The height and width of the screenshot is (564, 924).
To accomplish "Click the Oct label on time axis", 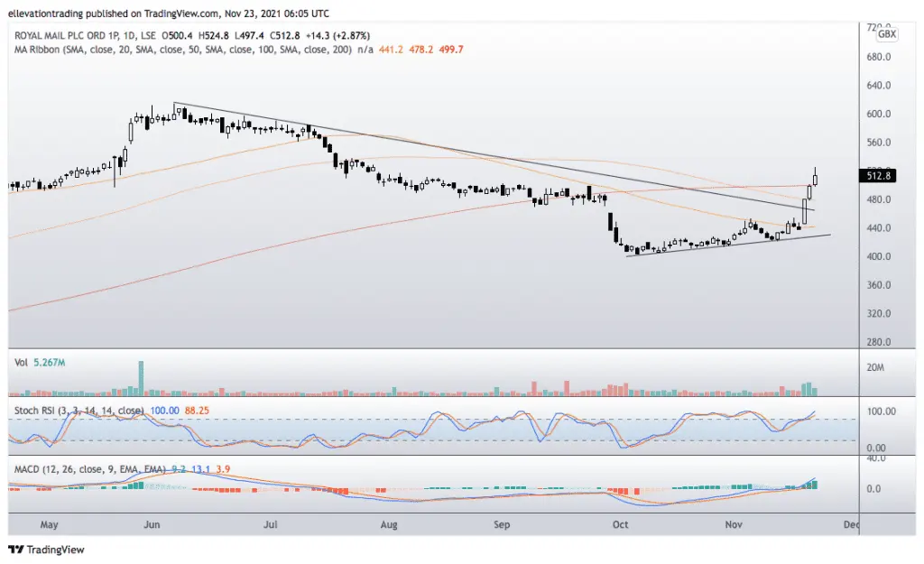I will pyautogui.click(x=620, y=524).
